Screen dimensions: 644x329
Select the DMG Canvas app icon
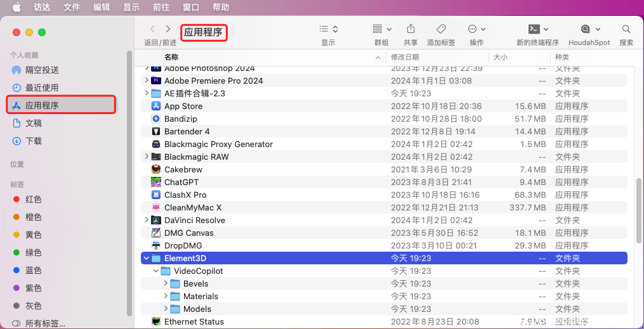pos(156,233)
